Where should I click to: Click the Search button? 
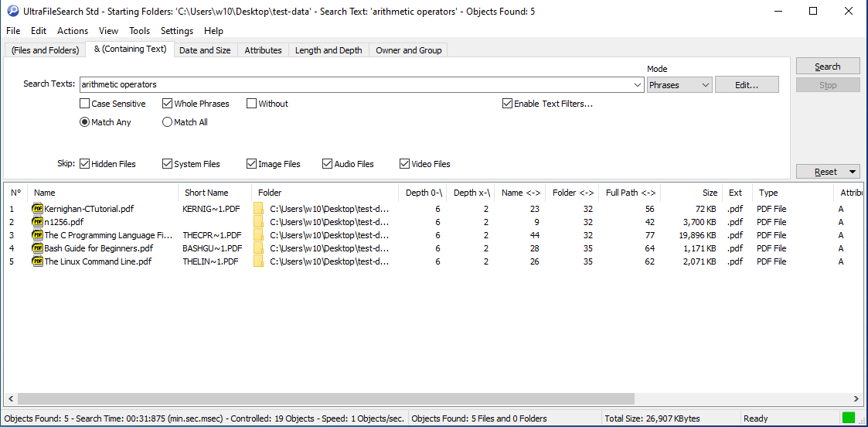[x=828, y=67]
